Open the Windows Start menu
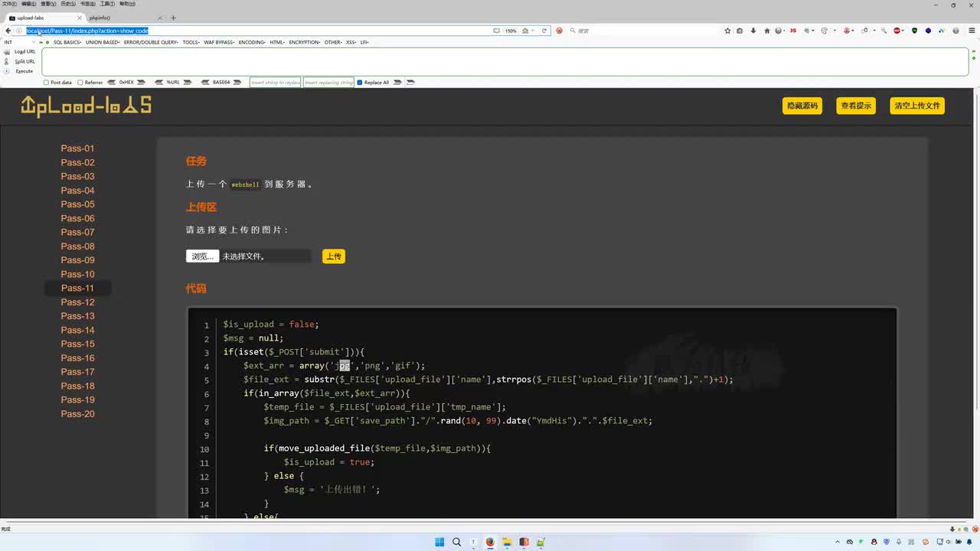This screenshot has height=551, width=980. (x=439, y=542)
